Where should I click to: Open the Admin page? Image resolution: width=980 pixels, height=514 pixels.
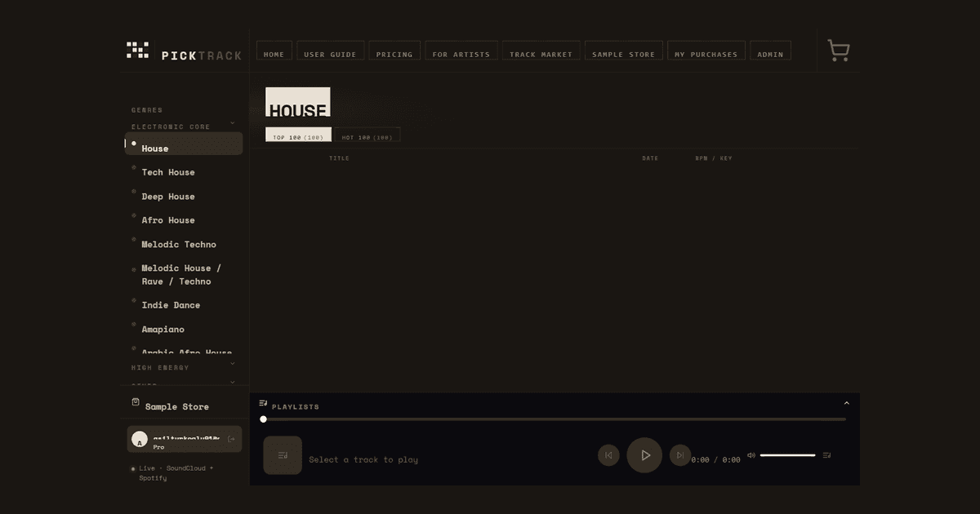coord(770,51)
